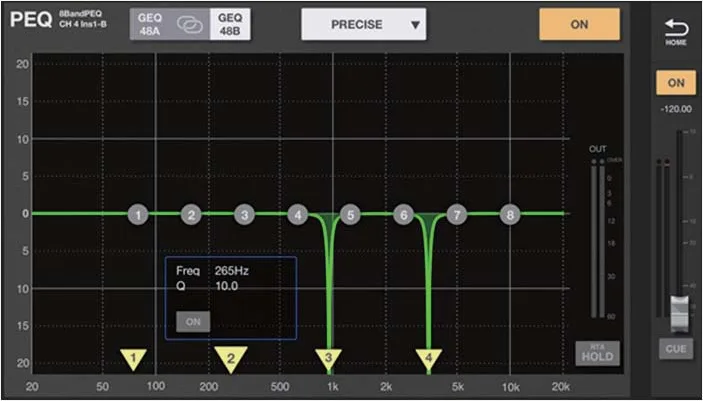Select PEQ band 4 node
The image size is (703, 401).
pyautogui.click(x=298, y=215)
